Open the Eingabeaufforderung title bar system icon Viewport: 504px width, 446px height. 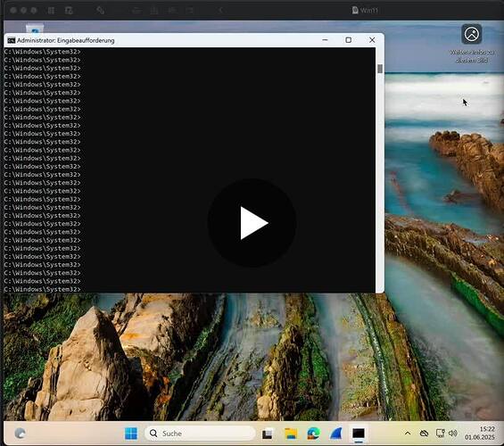point(12,40)
